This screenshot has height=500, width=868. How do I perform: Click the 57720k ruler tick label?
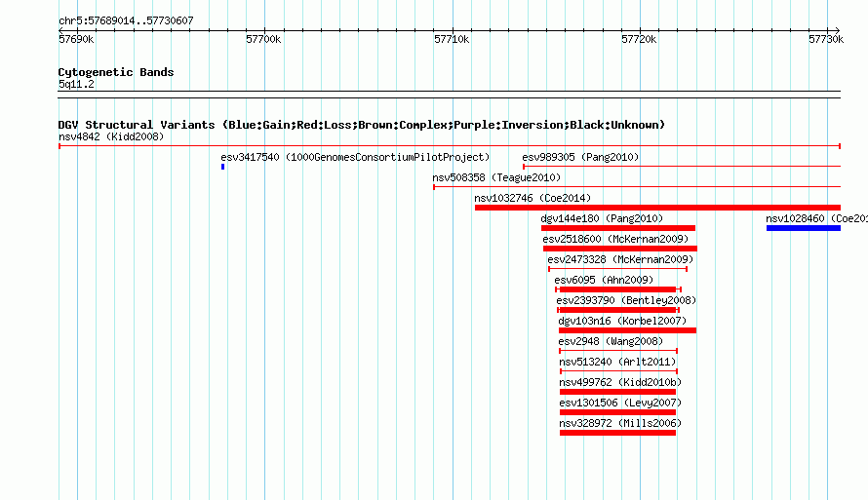coord(639,39)
